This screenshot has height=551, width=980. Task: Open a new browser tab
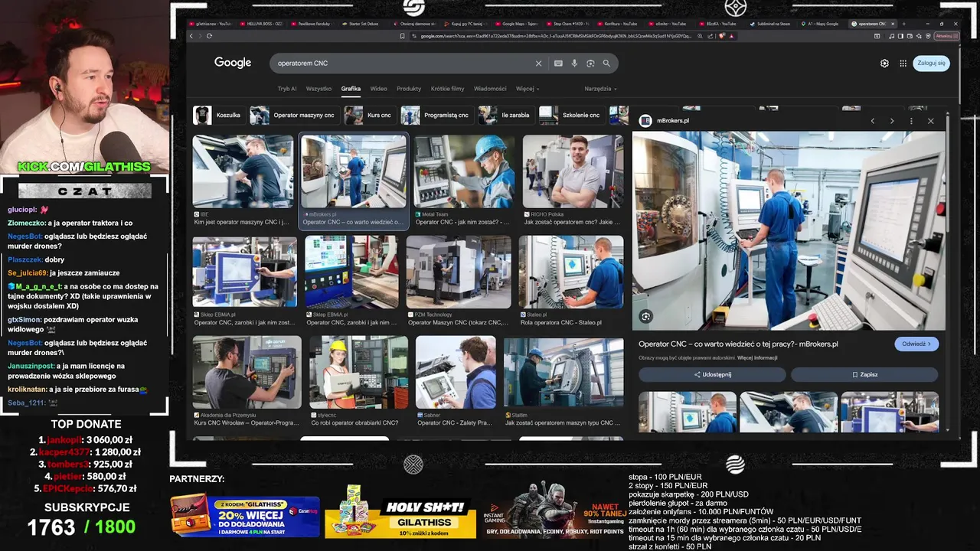(904, 24)
